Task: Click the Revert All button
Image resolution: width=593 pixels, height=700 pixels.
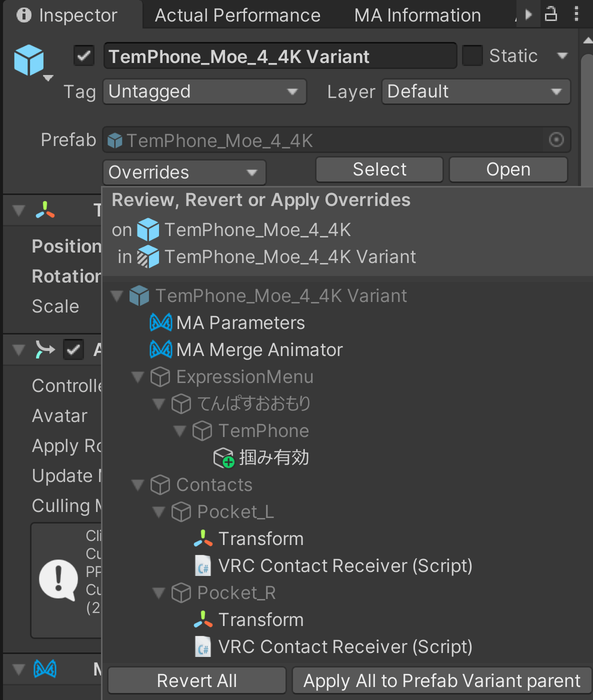Action: coord(197,680)
